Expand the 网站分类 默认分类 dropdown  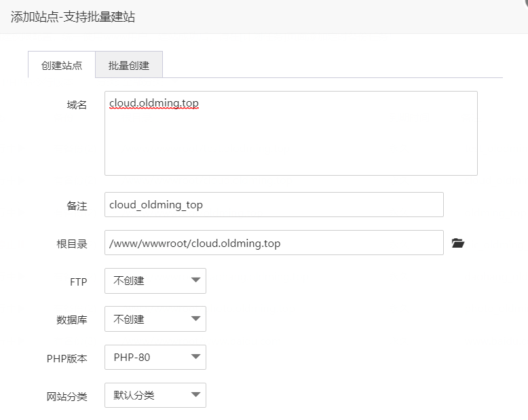[x=155, y=396]
